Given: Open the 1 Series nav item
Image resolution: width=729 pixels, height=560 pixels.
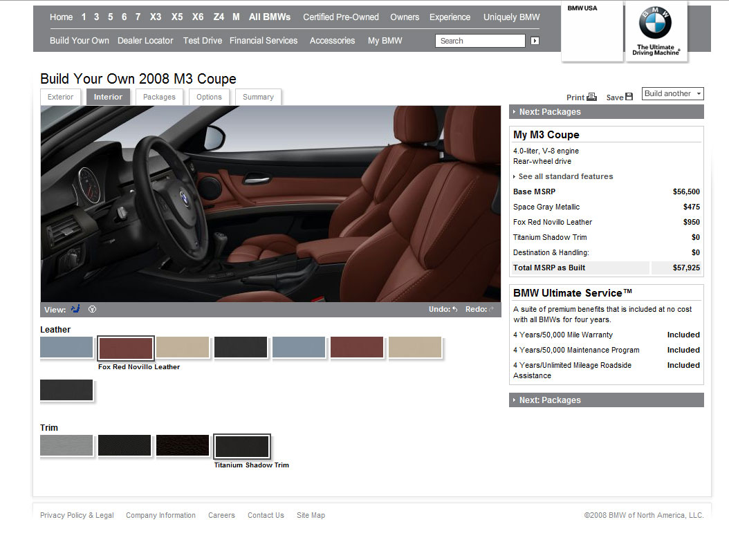Looking at the screenshot, I should (84, 17).
